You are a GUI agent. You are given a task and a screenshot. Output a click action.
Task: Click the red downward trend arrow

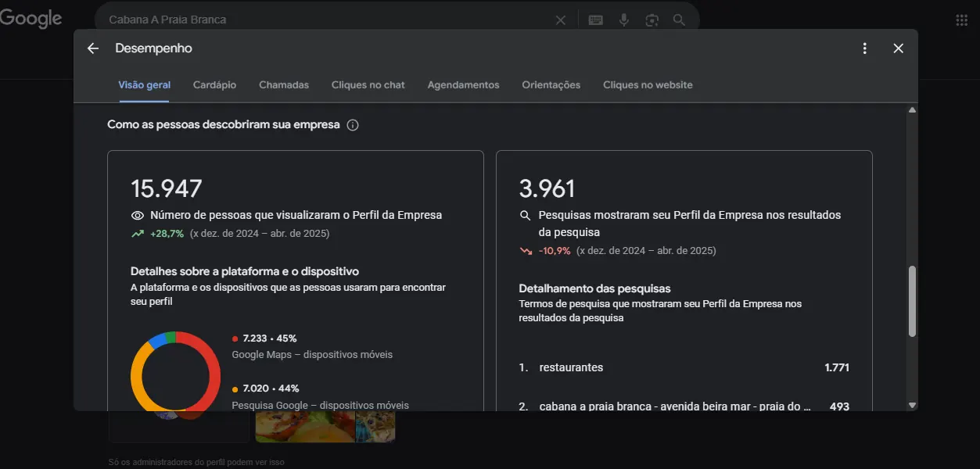point(526,251)
